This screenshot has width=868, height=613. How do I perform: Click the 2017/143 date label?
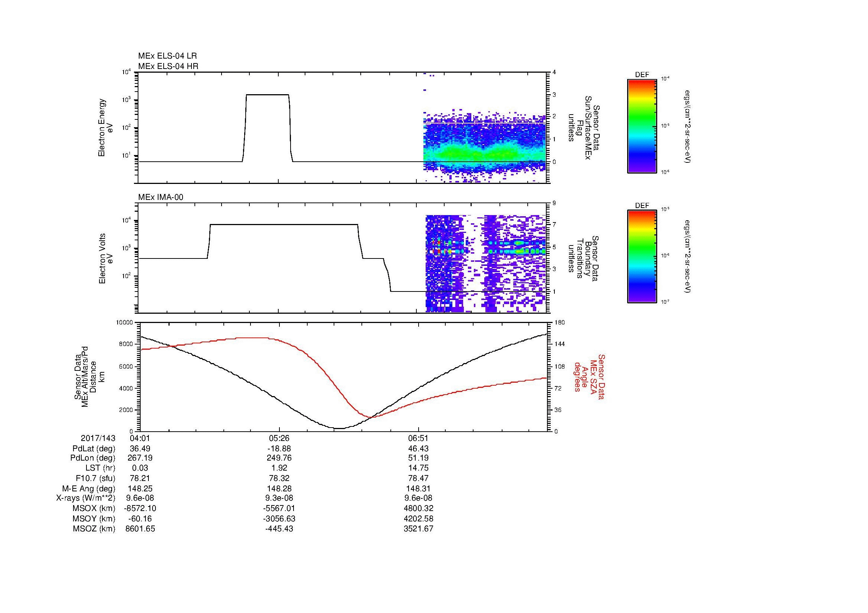[x=98, y=438]
